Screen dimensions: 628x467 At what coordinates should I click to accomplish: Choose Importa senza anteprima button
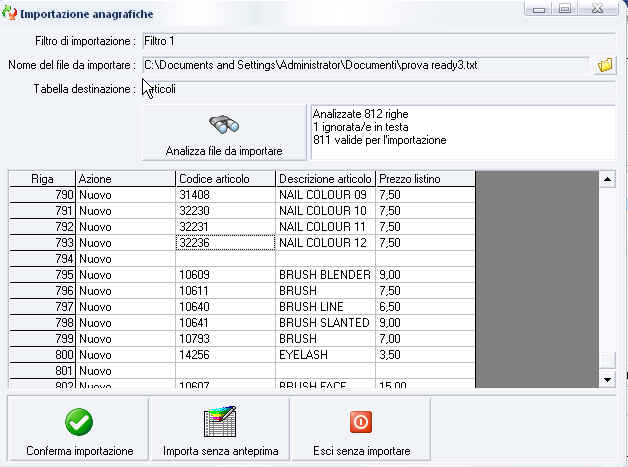tap(220, 429)
